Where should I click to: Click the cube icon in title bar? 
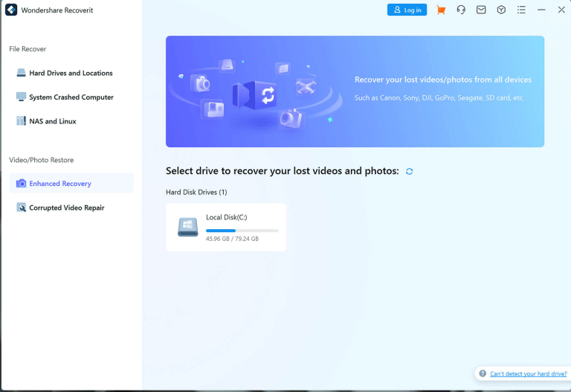[x=501, y=10]
